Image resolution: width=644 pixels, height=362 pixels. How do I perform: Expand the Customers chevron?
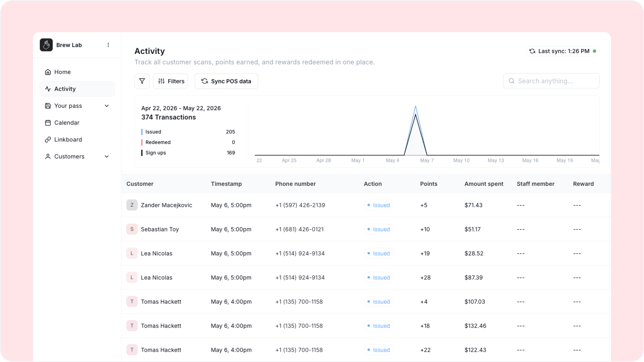107,157
